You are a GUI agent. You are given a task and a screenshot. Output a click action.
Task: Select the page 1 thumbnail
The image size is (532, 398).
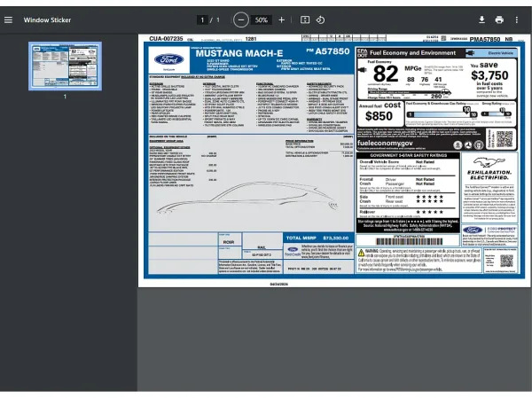coord(65,66)
